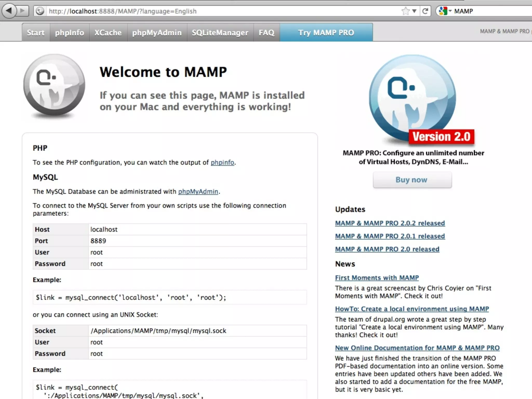Expand the search engine selector dropdown

click(x=450, y=11)
